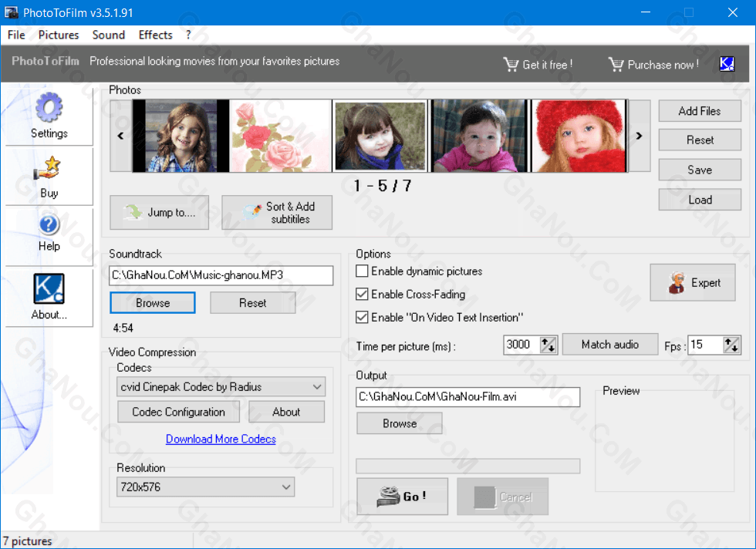Browse for the output file location
Viewport: 756px width, 549px height.
click(x=400, y=423)
